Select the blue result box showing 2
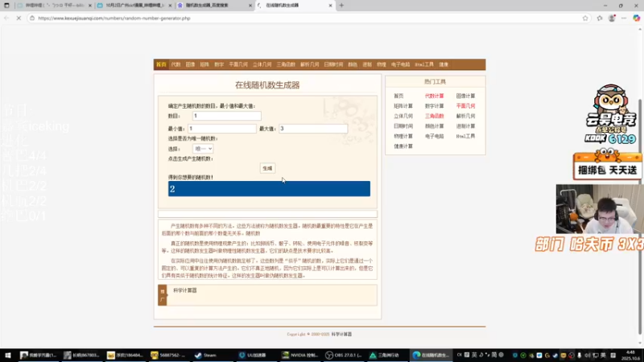Image resolution: width=644 pixels, height=362 pixels. (x=269, y=189)
